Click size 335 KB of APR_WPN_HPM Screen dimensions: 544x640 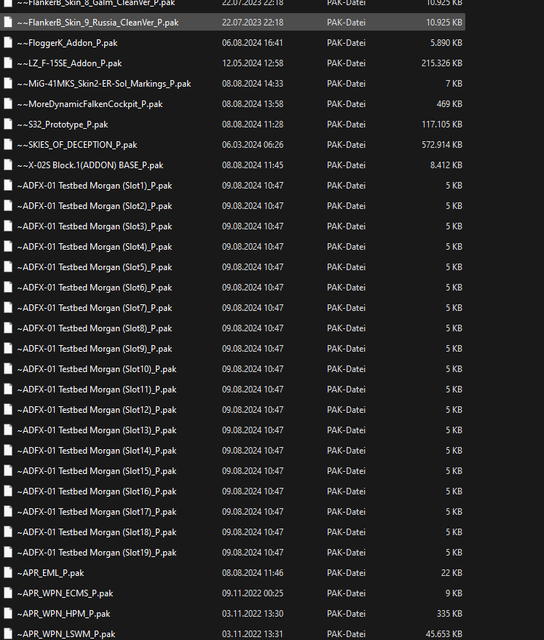(x=449, y=614)
